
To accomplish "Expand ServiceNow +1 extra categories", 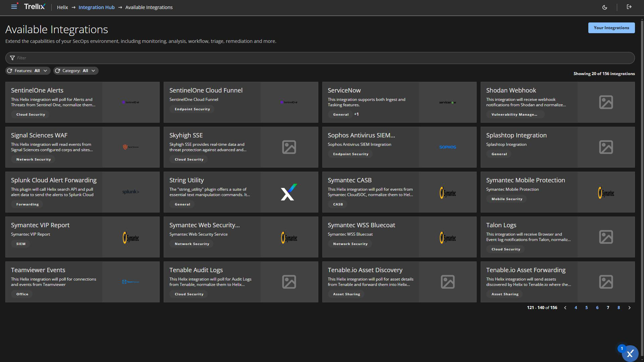I will 356,114.
